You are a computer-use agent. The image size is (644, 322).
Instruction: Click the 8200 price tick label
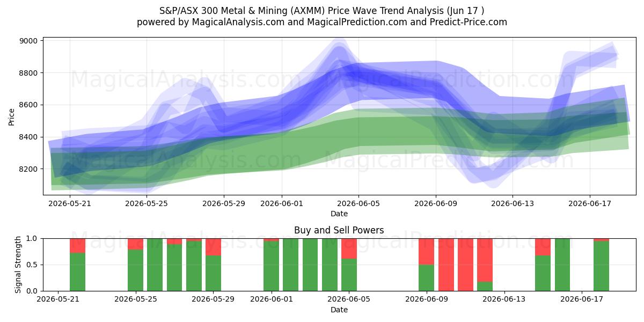28,169
